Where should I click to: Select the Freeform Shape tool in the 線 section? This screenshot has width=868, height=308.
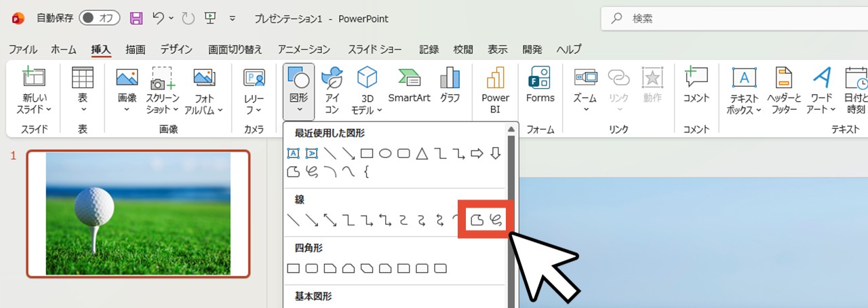[x=479, y=220]
